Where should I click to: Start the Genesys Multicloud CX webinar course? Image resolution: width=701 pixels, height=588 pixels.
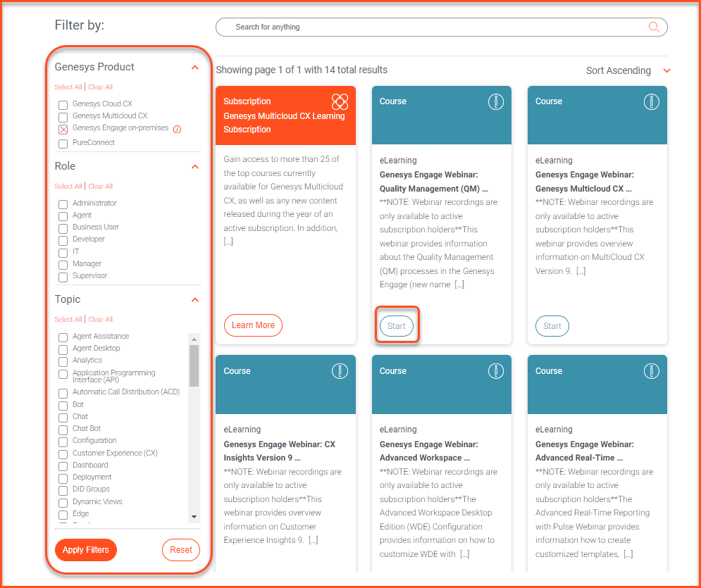(552, 326)
